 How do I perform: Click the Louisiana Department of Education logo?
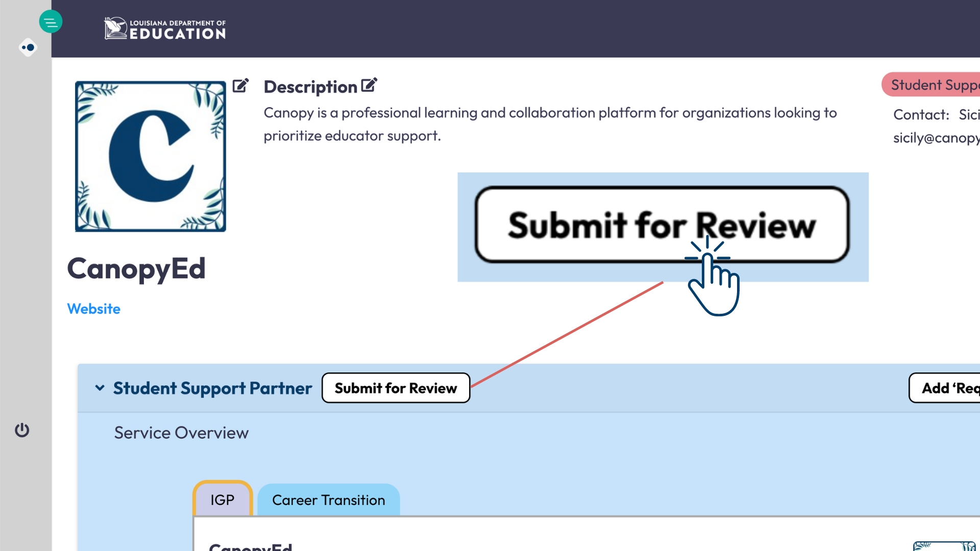pos(165,29)
